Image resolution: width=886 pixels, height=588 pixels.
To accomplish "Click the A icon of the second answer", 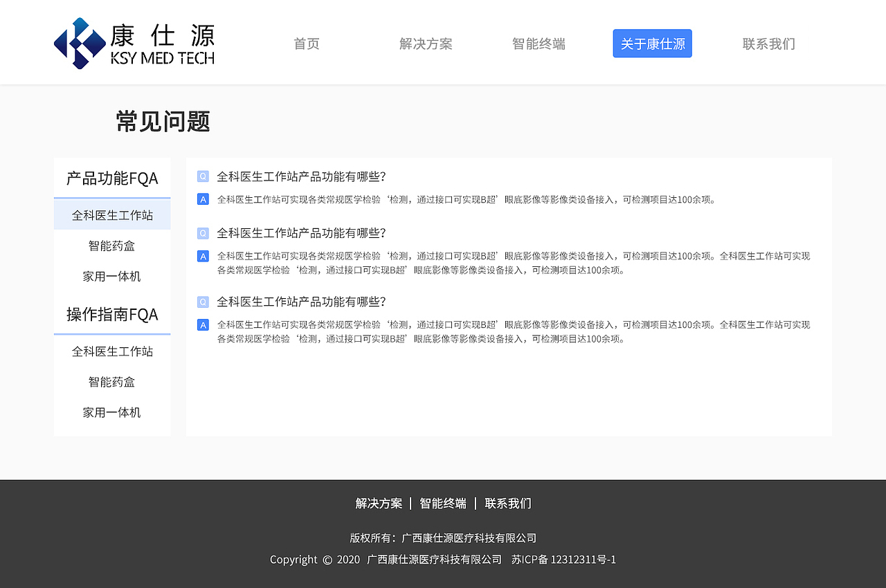I will point(203,256).
